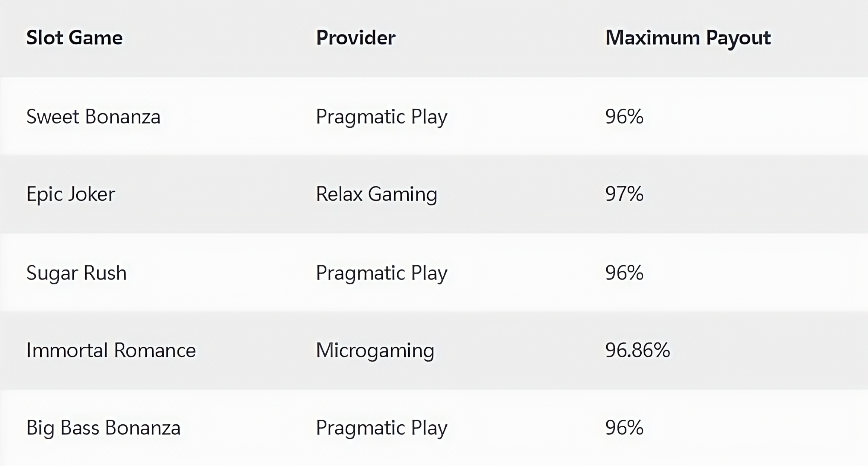Select the Big Bass Bonanza game name
The width and height of the screenshot is (868, 466).
103,428
